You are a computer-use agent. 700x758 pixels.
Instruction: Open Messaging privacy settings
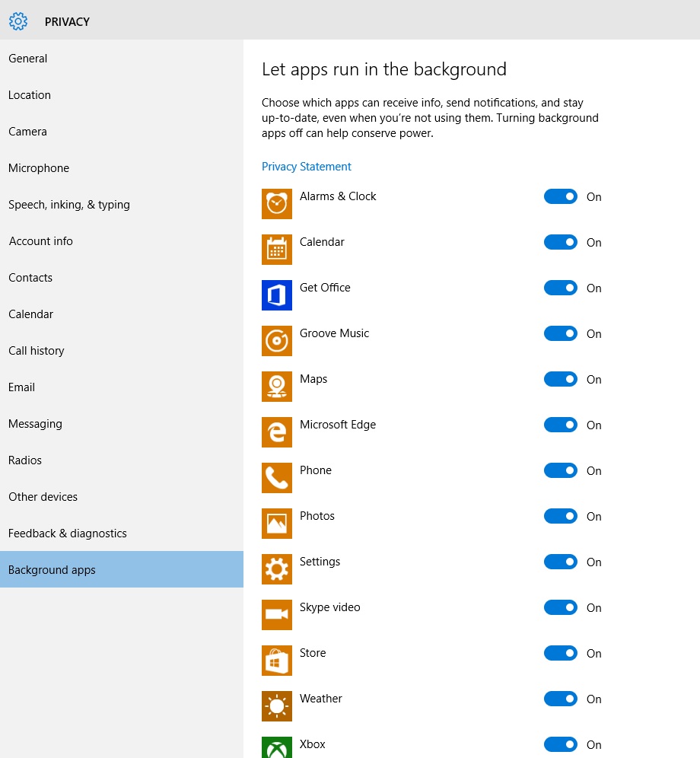click(121, 424)
